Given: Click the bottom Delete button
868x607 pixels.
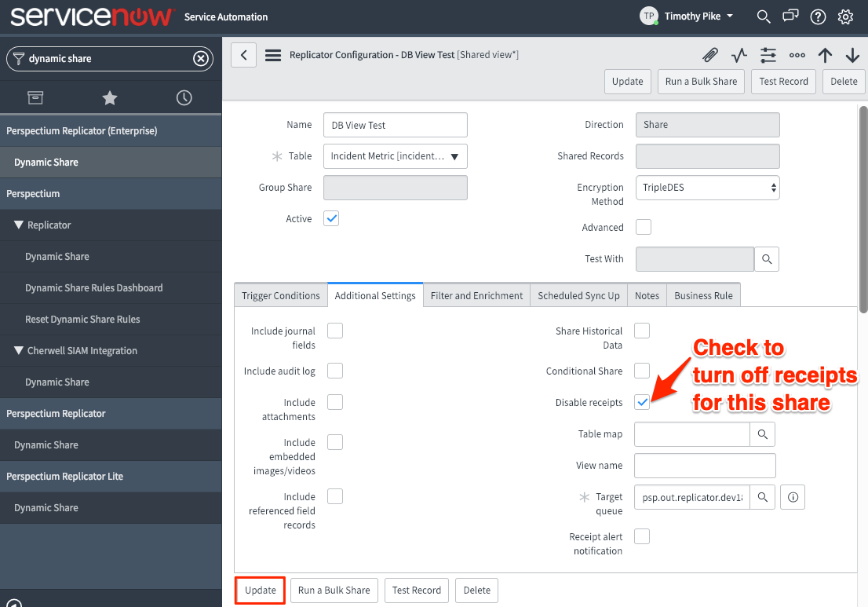Looking at the screenshot, I should 476,591.
